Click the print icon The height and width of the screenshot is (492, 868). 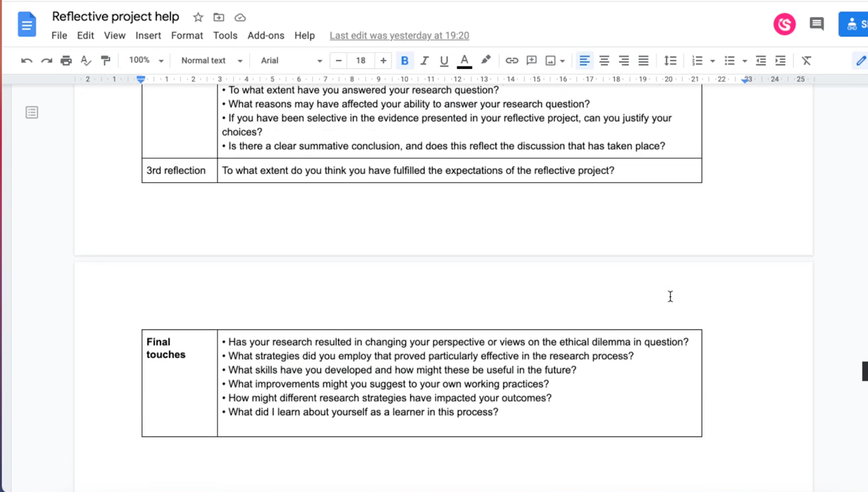pos(66,61)
